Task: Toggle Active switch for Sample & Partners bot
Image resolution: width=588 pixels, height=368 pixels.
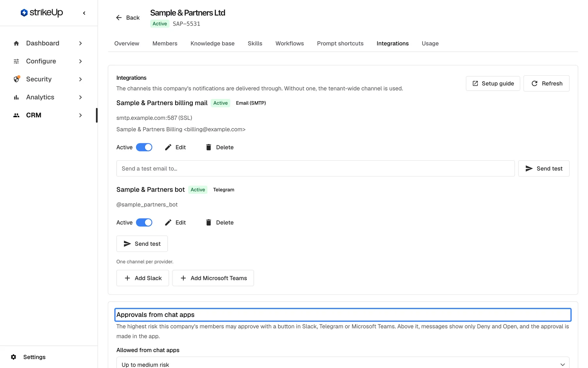Action: (144, 222)
